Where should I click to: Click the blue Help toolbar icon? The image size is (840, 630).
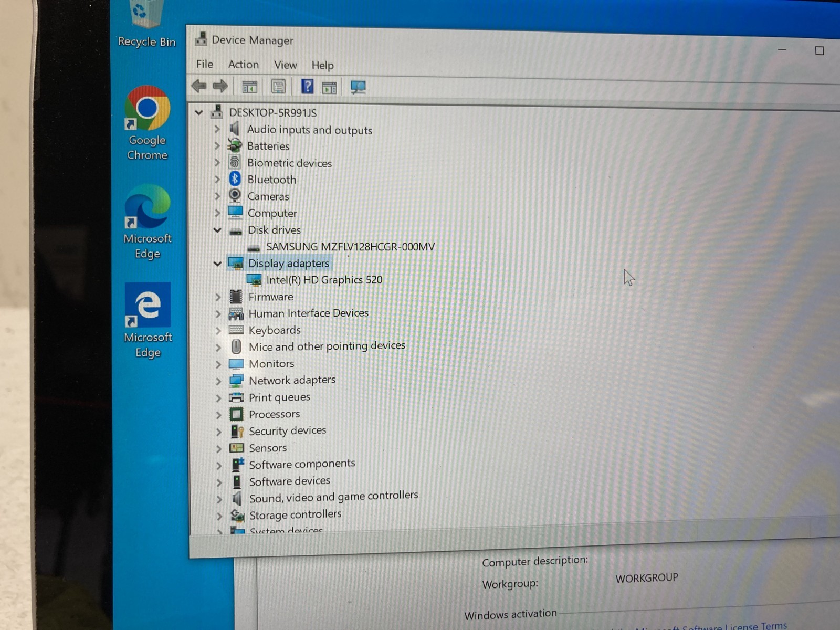307,87
